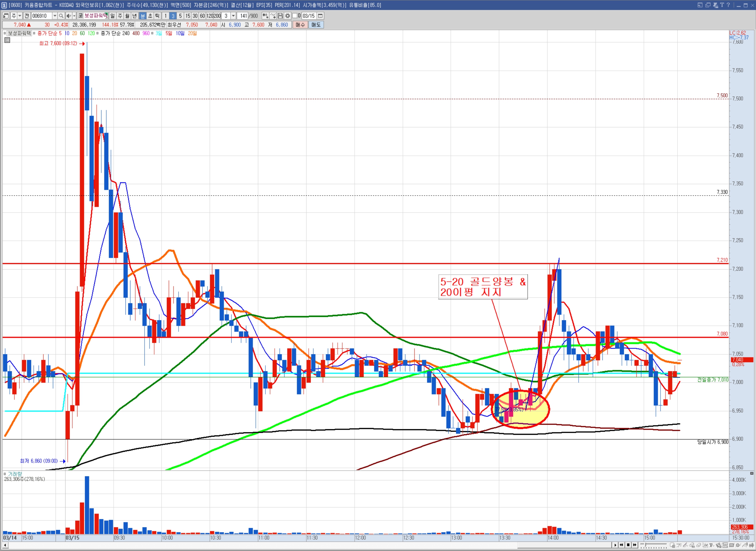Select the 15-minute interval tab

tap(188, 16)
